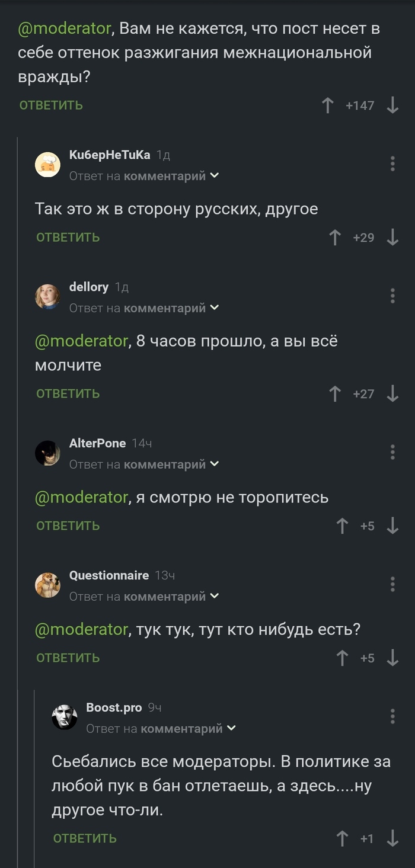Open three-dot menu on AlterPone's comment
415x868 pixels.
[392, 452]
